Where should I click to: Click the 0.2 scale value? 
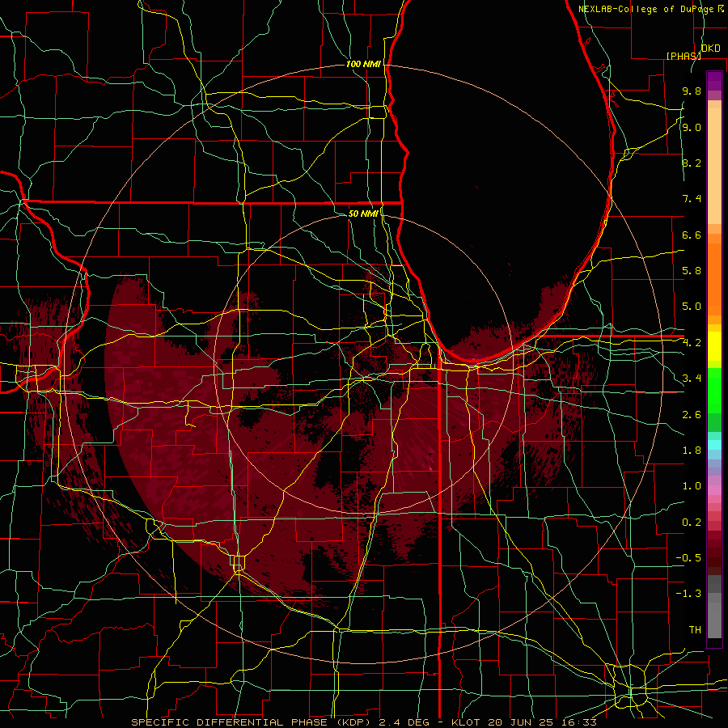pos(692,523)
